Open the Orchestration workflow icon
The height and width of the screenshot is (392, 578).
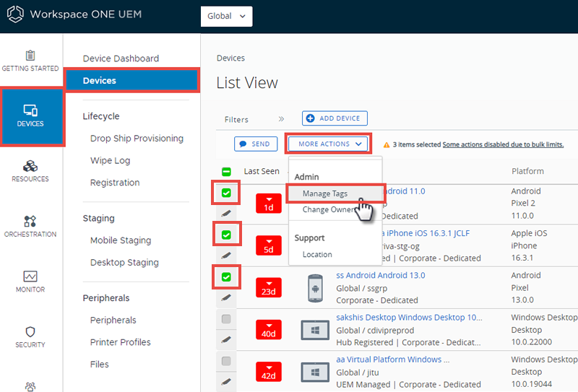click(30, 221)
